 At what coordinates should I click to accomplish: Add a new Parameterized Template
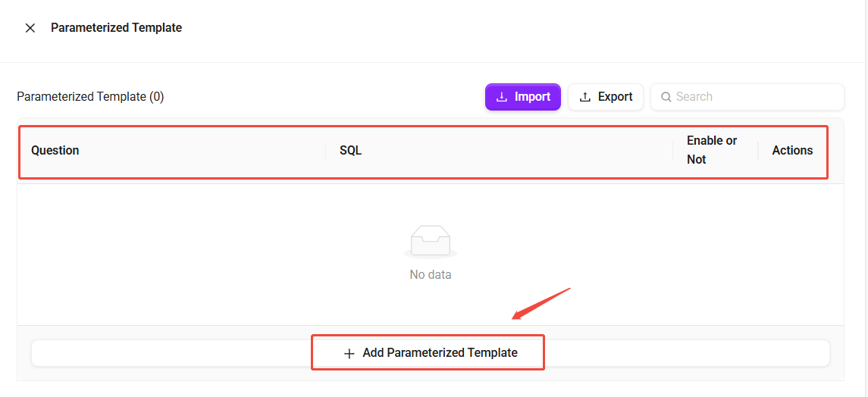430,353
